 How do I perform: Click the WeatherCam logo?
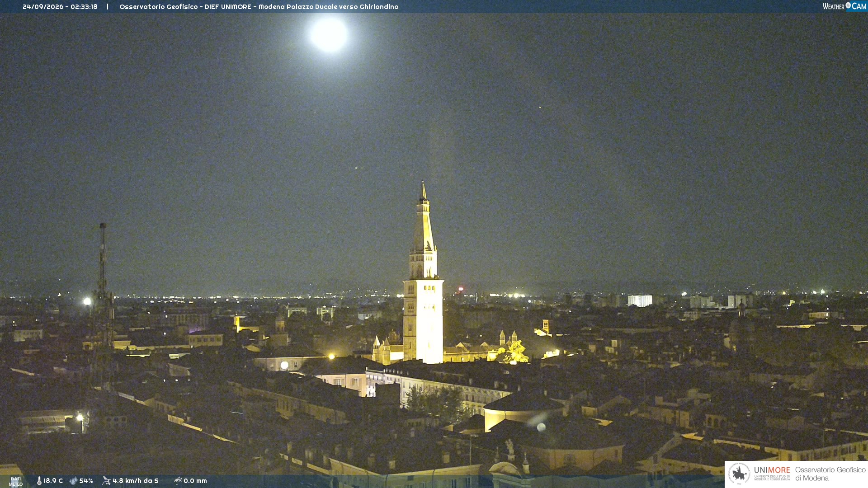[x=844, y=6]
